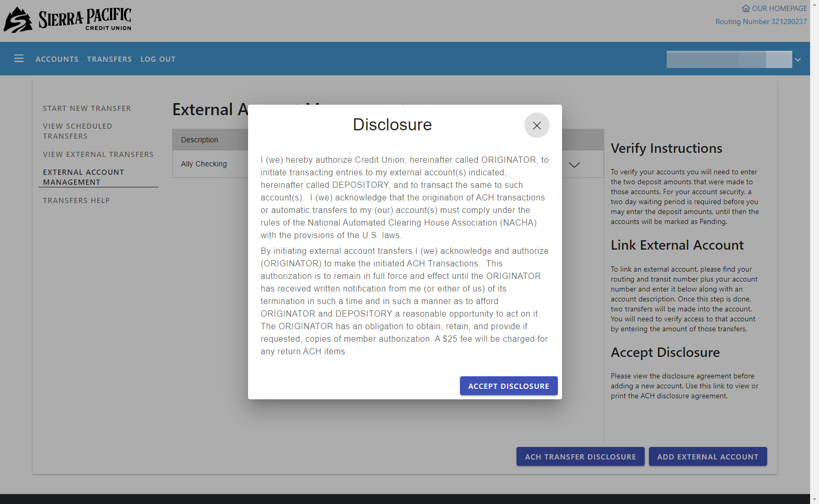The width and height of the screenshot is (819, 504).
Task: Click the Disclosure dialog title
Action: (392, 125)
